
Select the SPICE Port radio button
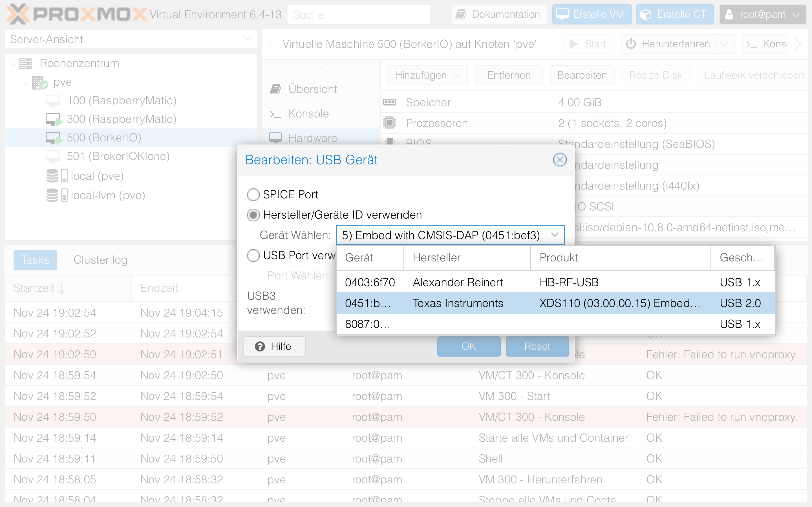click(253, 194)
